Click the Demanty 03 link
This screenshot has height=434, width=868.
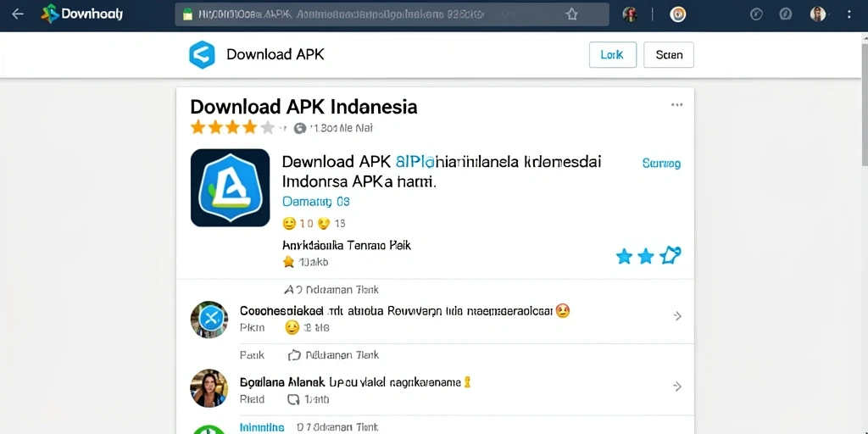pyautogui.click(x=316, y=202)
